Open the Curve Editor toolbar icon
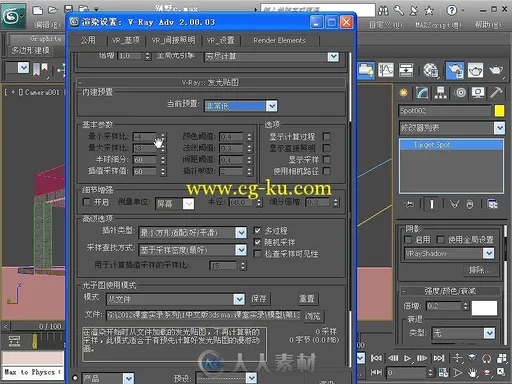 (x=386, y=70)
